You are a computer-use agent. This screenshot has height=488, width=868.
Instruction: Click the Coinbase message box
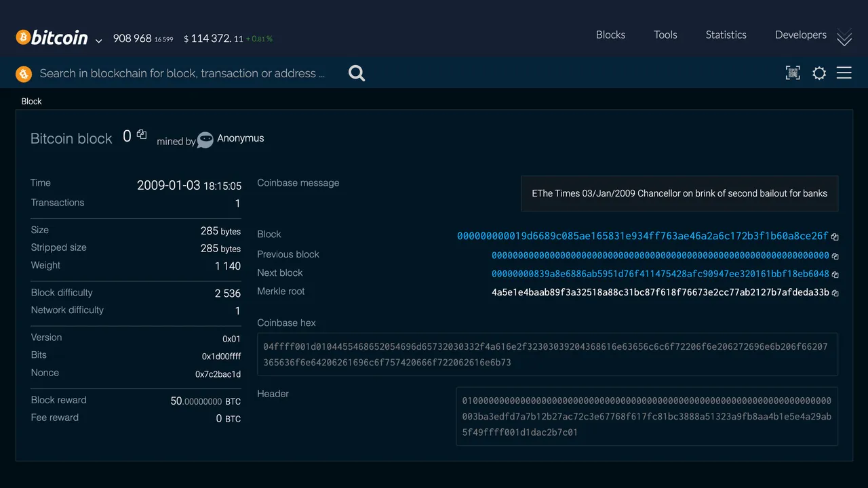click(679, 193)
